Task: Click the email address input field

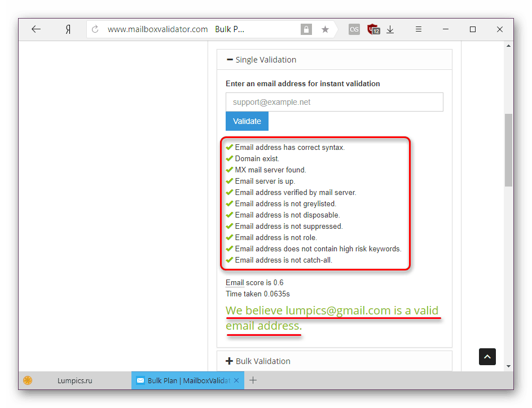Action: 334,102
